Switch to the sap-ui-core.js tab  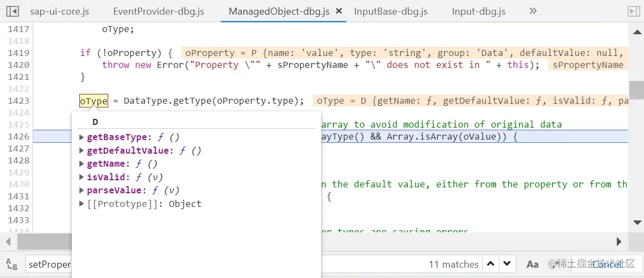60,11
